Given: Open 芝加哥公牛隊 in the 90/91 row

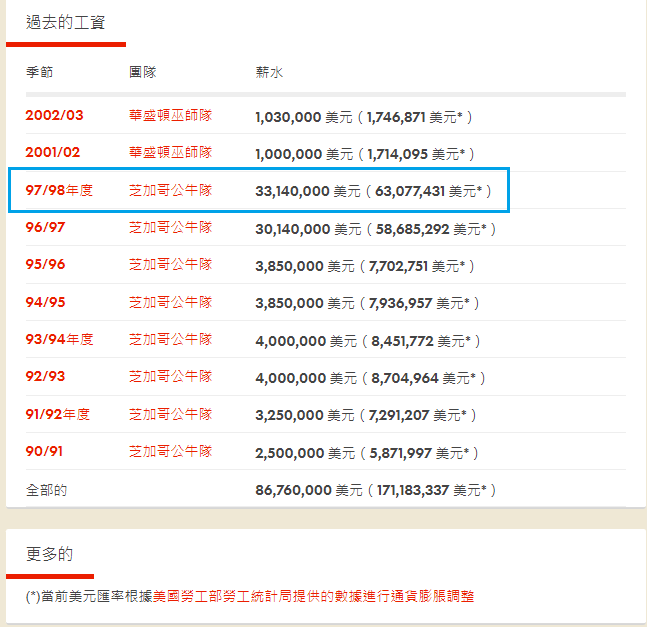Looking at the screenshot, I should point(171,453).
